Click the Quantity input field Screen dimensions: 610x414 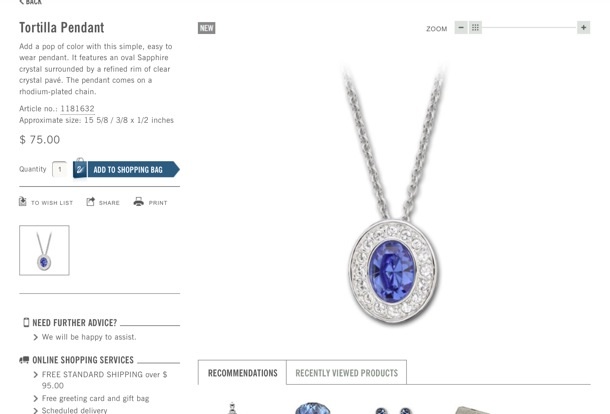pos(60,169)
